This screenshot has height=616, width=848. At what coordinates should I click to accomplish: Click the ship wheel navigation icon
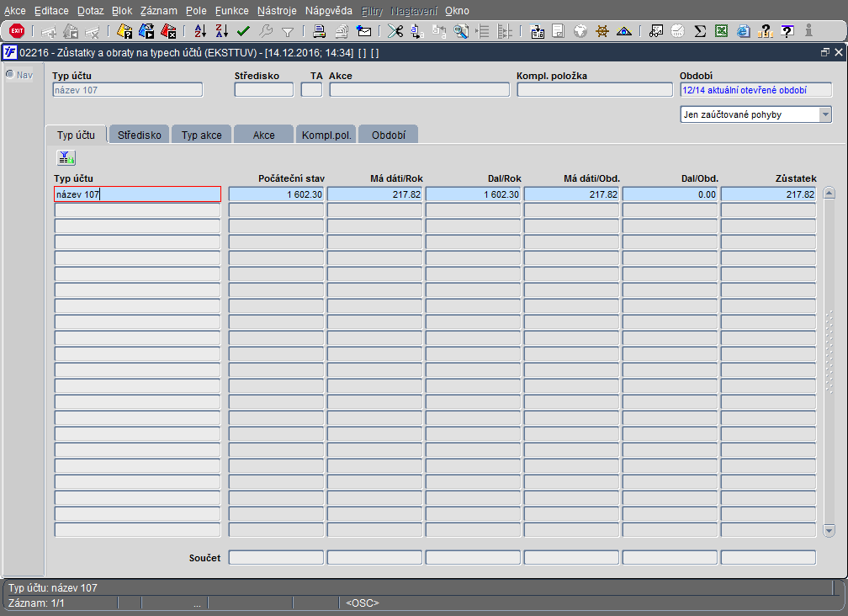pyautogui.click(x=602, y=31)
